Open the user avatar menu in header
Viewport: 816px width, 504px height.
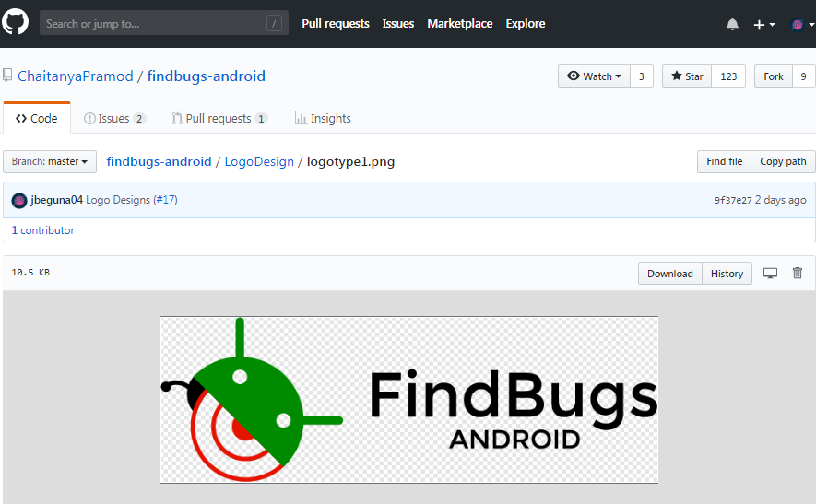[802, 25]
